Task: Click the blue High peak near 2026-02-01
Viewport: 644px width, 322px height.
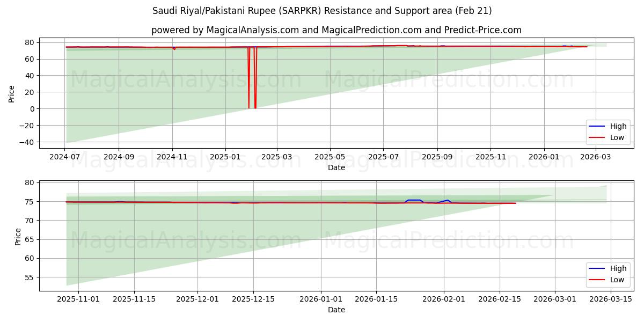Action: pos(447,199)
